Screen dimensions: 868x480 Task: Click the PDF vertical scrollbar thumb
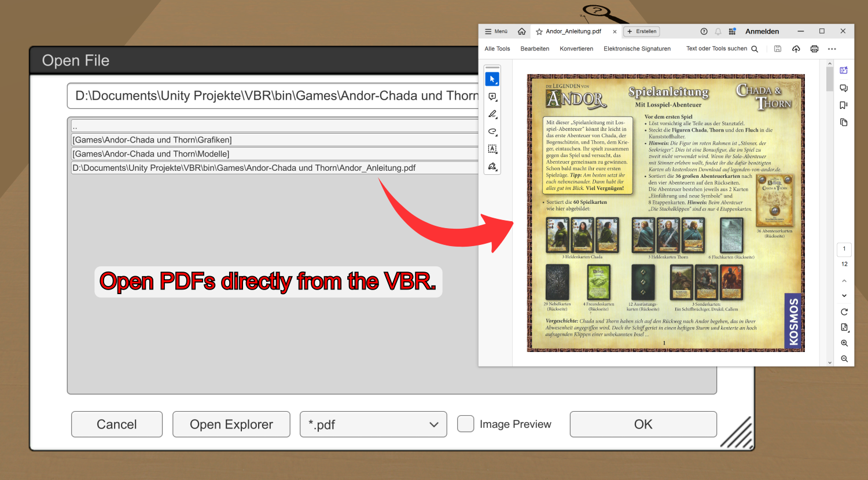click(830, 79)
